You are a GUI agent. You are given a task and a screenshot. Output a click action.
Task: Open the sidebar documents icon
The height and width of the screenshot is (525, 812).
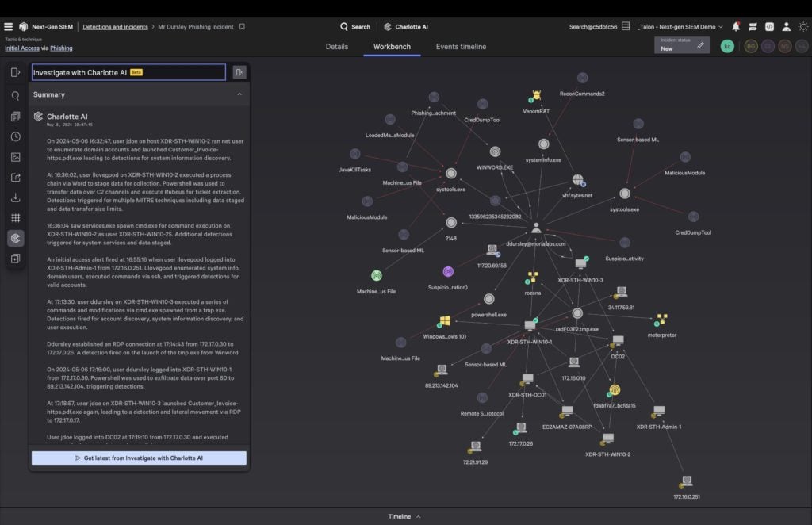[16, 117]
